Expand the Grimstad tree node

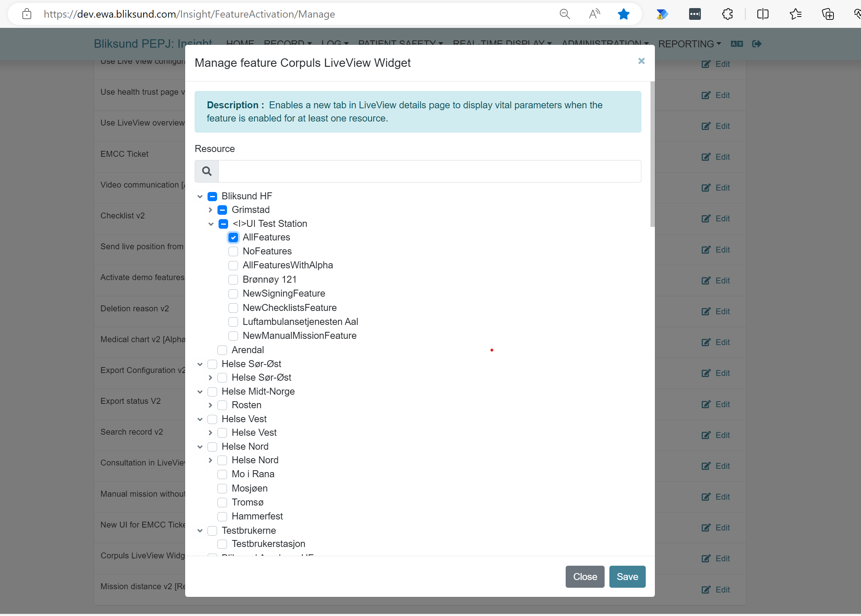pyautogui.click(x=210, y=210)
